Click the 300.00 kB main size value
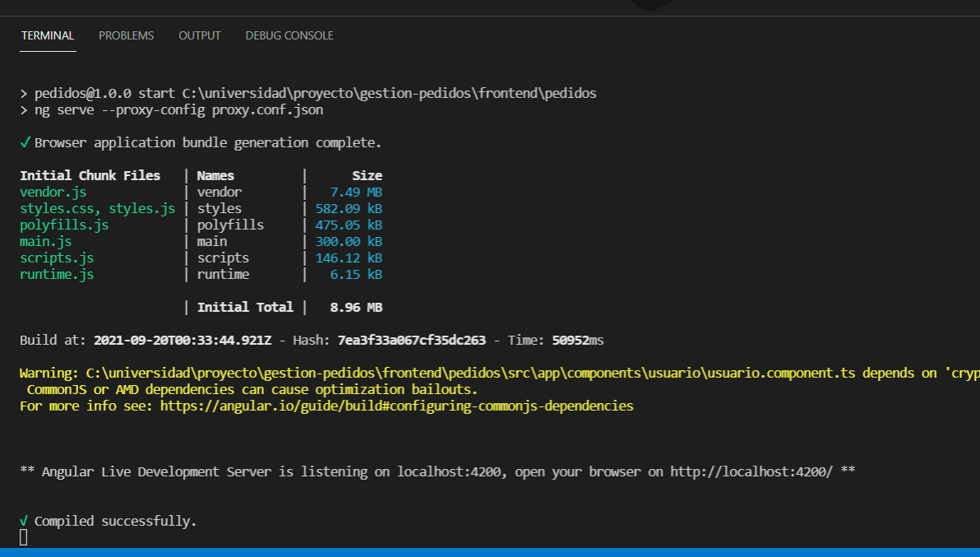 click(349, 241)
